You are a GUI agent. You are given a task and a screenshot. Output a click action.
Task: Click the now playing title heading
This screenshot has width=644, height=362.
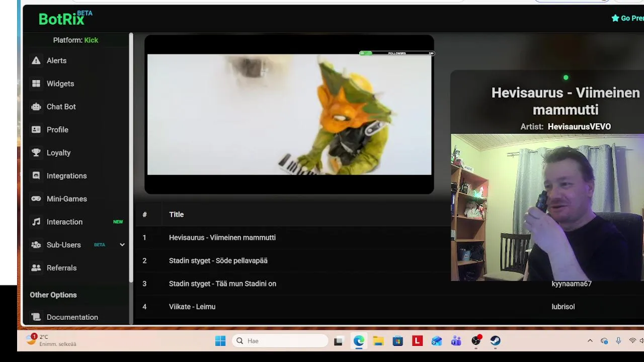(566, 101)
